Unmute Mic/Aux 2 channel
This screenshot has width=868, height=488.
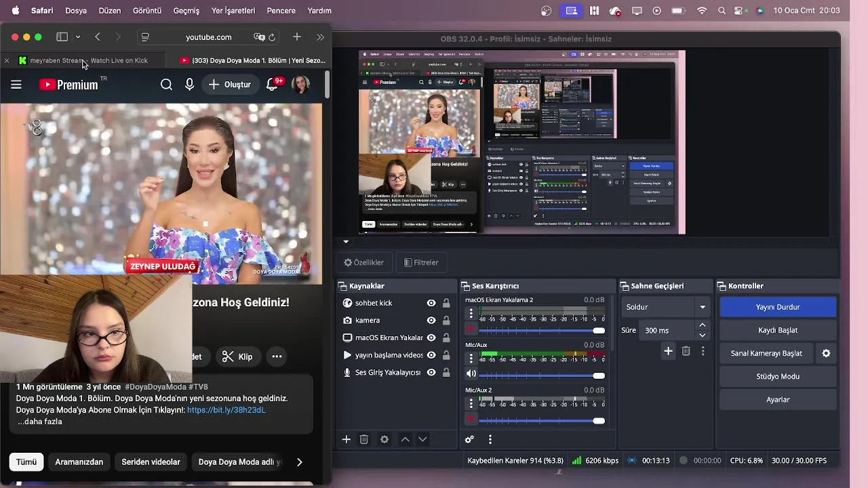tap(471, 420)
